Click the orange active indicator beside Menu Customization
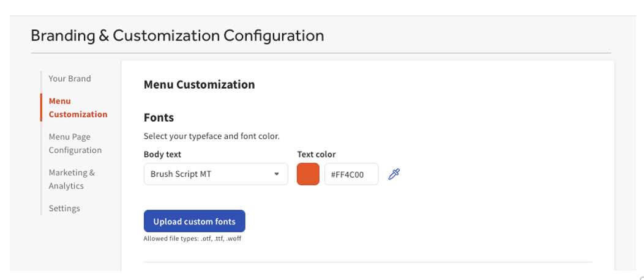This screenshot has width=644, height=280. pyautogui.click(x=41, y=108)
